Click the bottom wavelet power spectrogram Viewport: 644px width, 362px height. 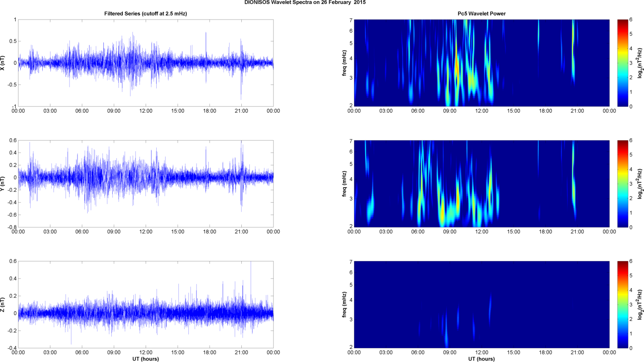[x=481, y=304]
